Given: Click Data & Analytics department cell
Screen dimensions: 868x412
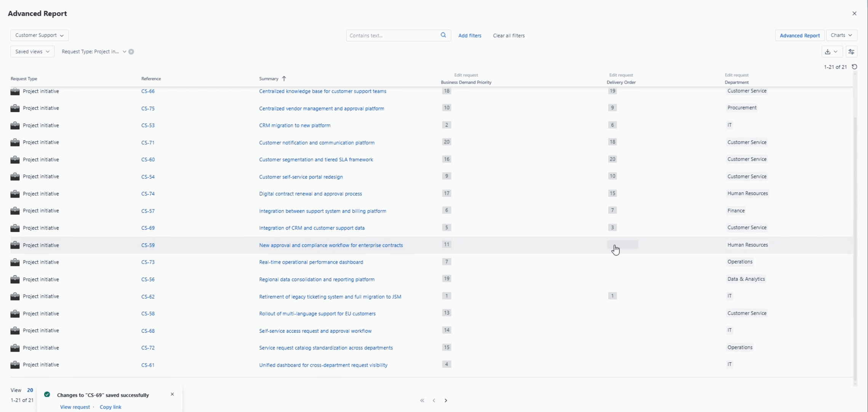Looking at the screenshot, I should pos(746,279).
